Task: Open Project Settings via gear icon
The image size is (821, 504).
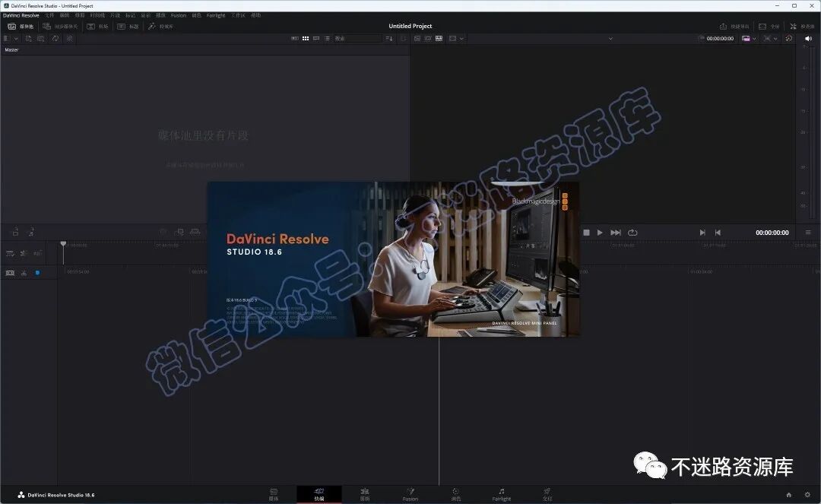Action: point(807,495)
